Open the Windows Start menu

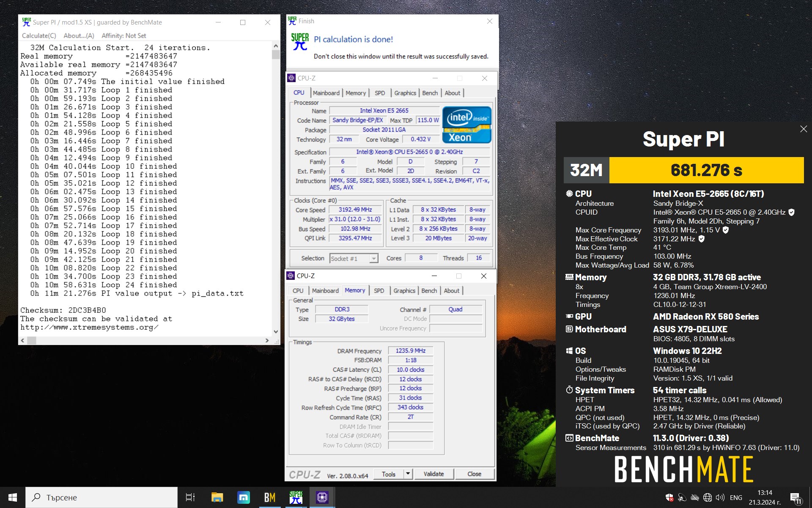coord(13,497)
